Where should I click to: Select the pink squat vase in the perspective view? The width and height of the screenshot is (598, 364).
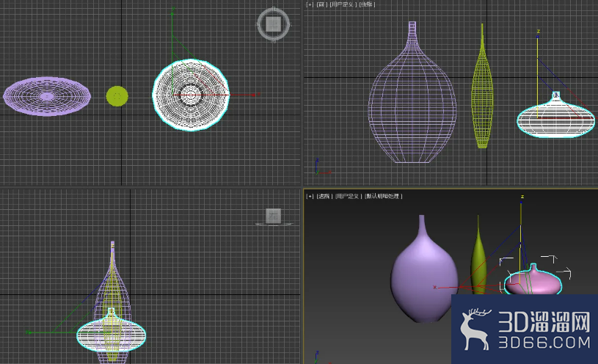click(533, 280)
